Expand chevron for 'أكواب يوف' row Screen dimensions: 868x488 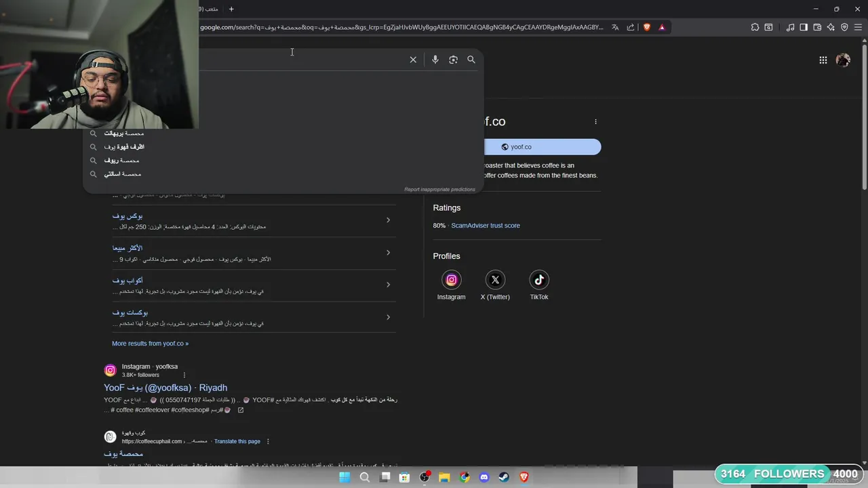pos(388,284)
